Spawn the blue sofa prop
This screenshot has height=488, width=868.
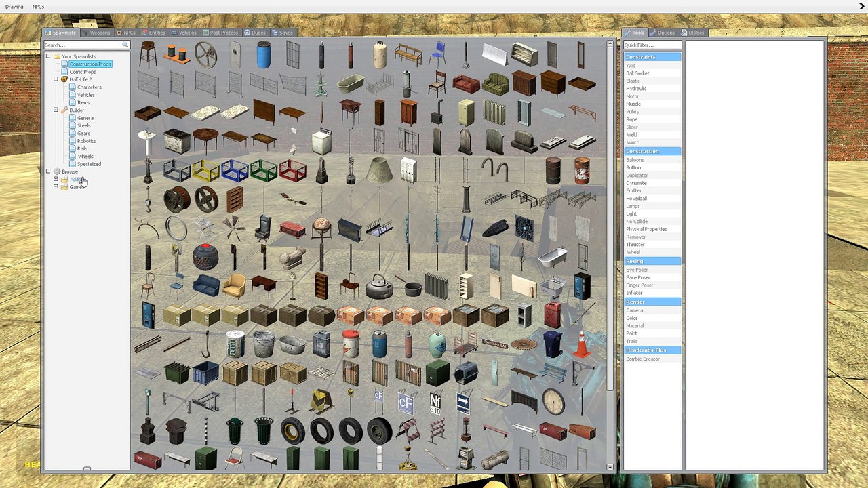click(205, 287)
